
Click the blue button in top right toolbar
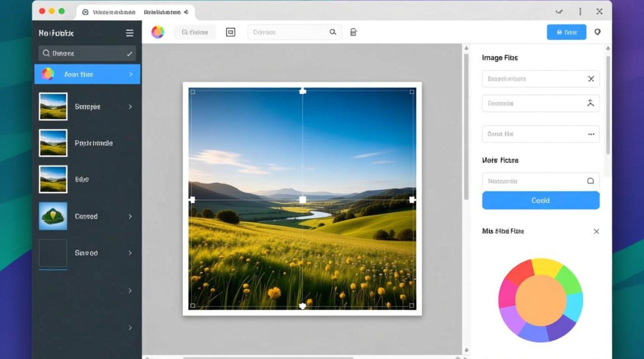[566, 32]
